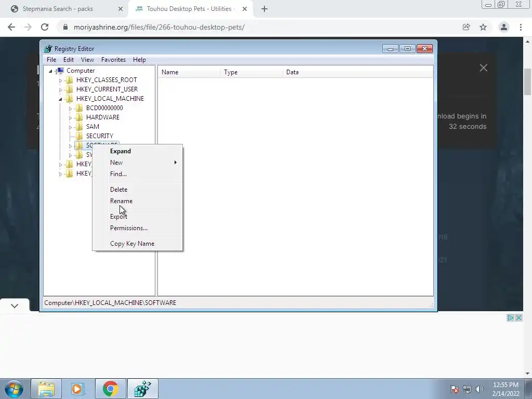Choose Find... in the context menu

click(x=118, y=174)
